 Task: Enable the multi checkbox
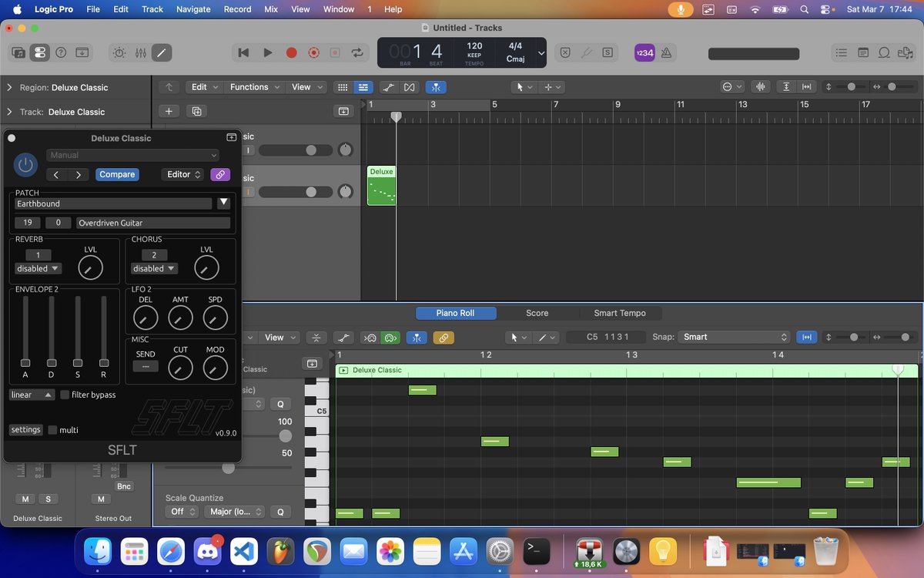(x=52, y=430)
